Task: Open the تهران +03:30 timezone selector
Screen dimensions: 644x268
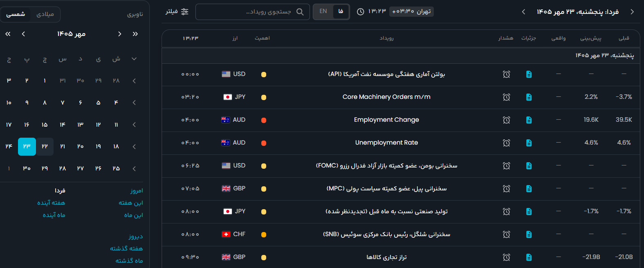Action: tap(411, 11)
